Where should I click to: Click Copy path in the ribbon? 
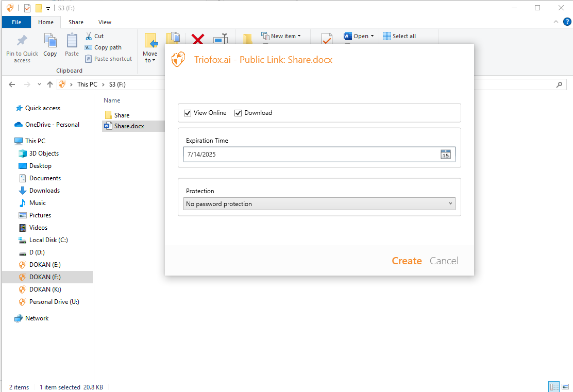click(x=104, y=47)
